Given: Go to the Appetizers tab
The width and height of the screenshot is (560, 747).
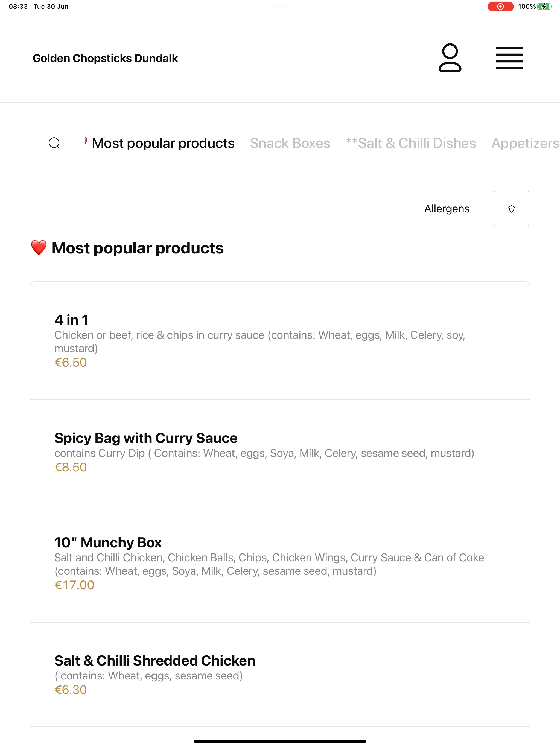Looking at the screenshot, I should 526,143.
